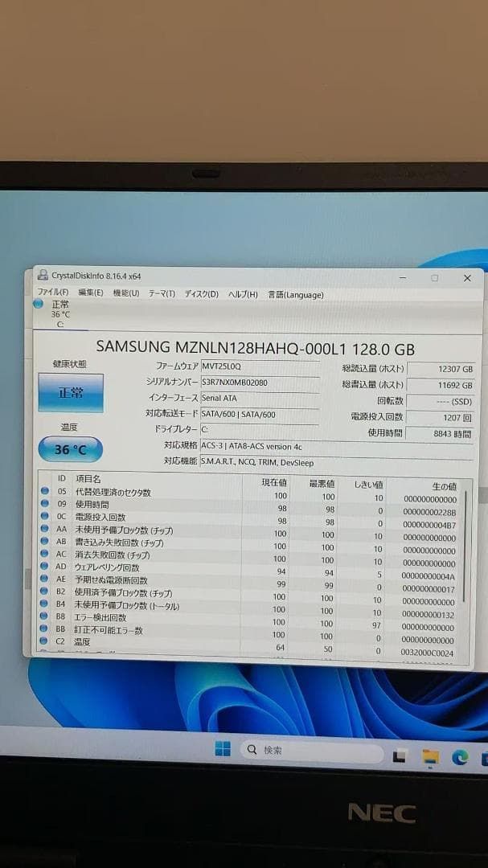
Task: Click the status dot for row 05
Action: [x=45, y=490]
